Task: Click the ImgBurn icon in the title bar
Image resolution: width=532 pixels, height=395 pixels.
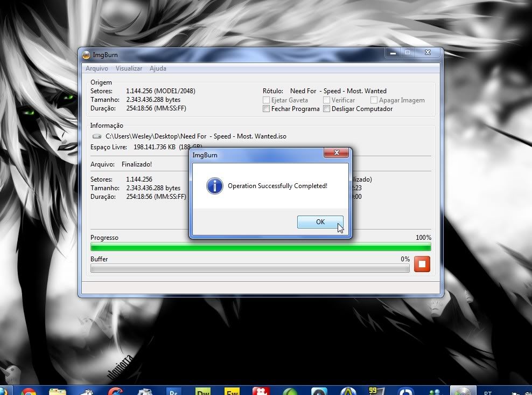Action: point(86,54)
